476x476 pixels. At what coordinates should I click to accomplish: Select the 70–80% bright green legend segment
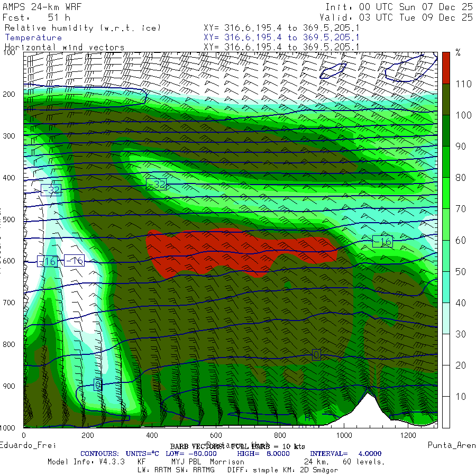tap(446, 193)
